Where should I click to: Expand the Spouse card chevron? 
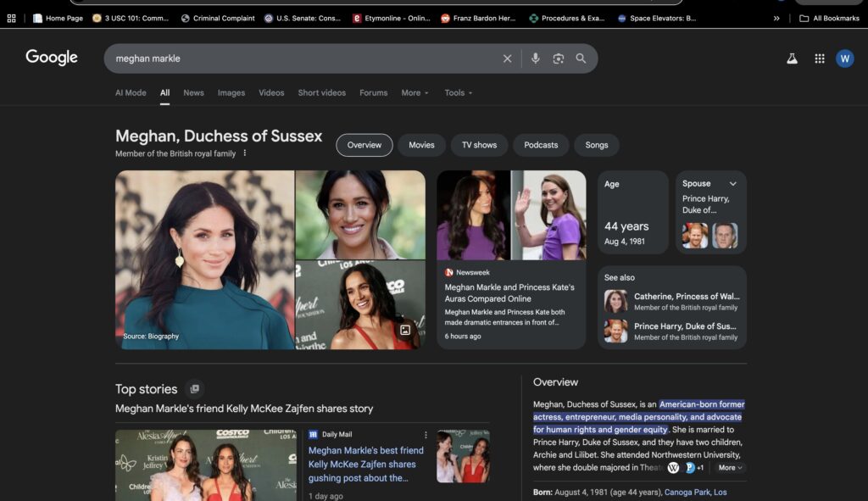click(733, 184)
